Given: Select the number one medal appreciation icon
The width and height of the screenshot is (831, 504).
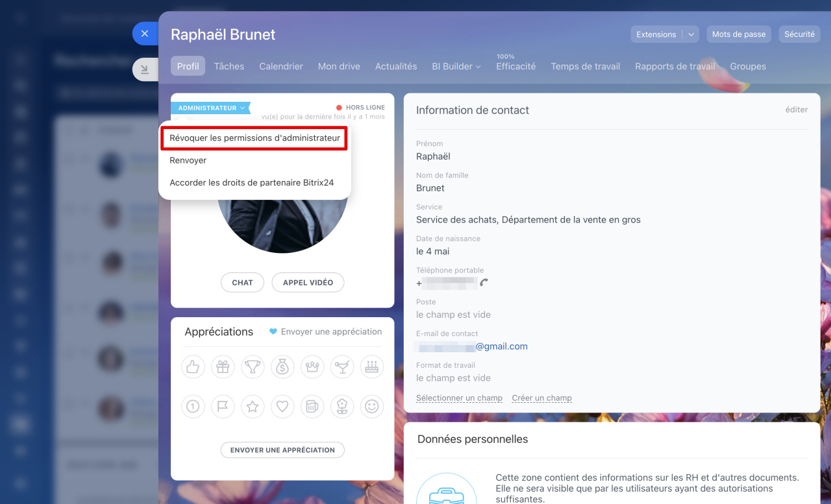Looking at the screenshot, I should (193, 407).
